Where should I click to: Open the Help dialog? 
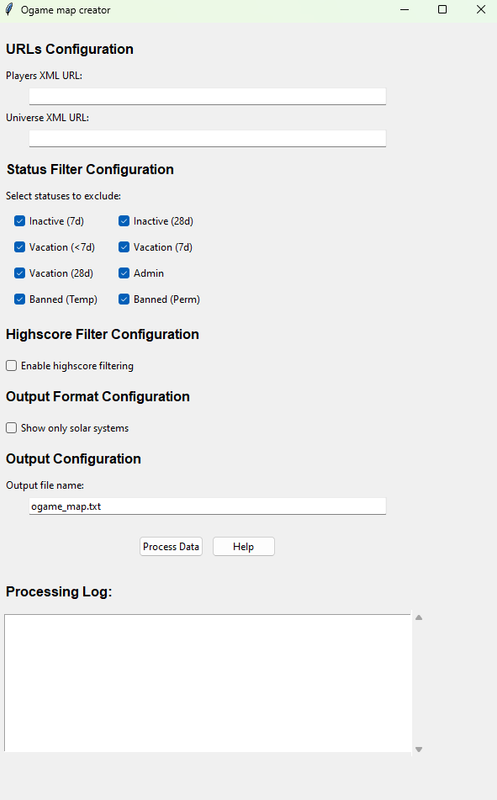[243, 546]
